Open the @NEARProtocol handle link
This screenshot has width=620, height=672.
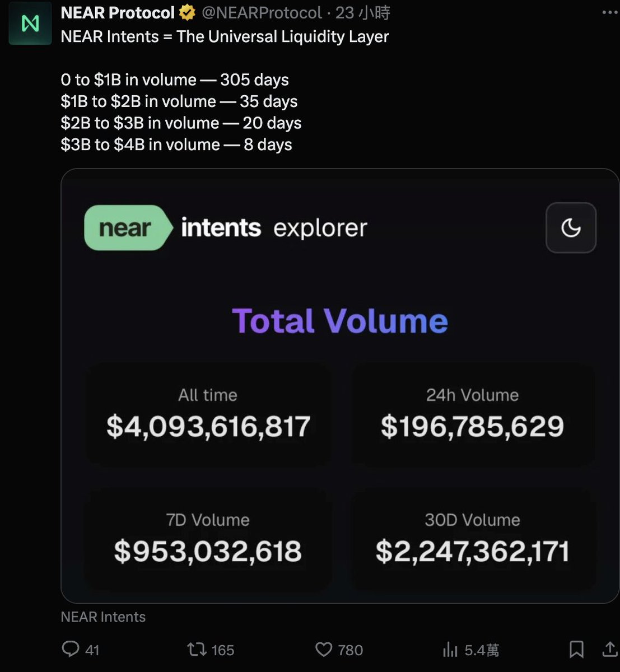[x=262, y=12]
